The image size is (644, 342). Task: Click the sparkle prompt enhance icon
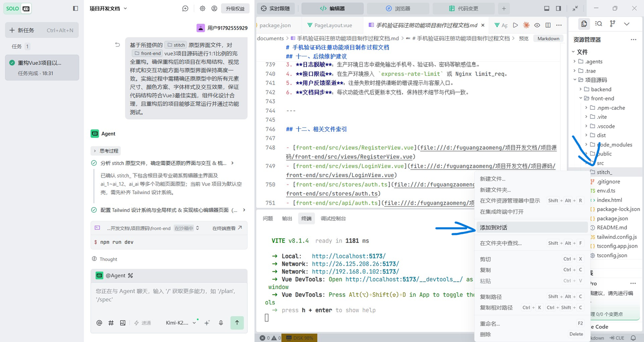207,323
